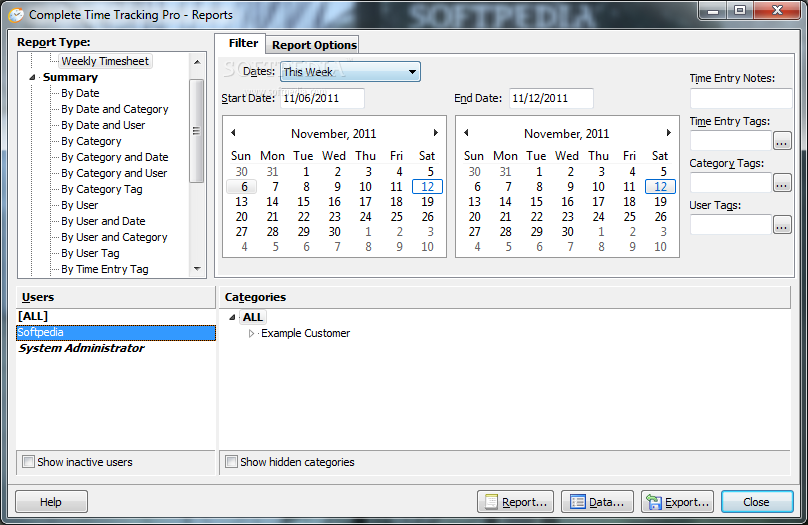Go to previous month in End Date calendar

466,133
